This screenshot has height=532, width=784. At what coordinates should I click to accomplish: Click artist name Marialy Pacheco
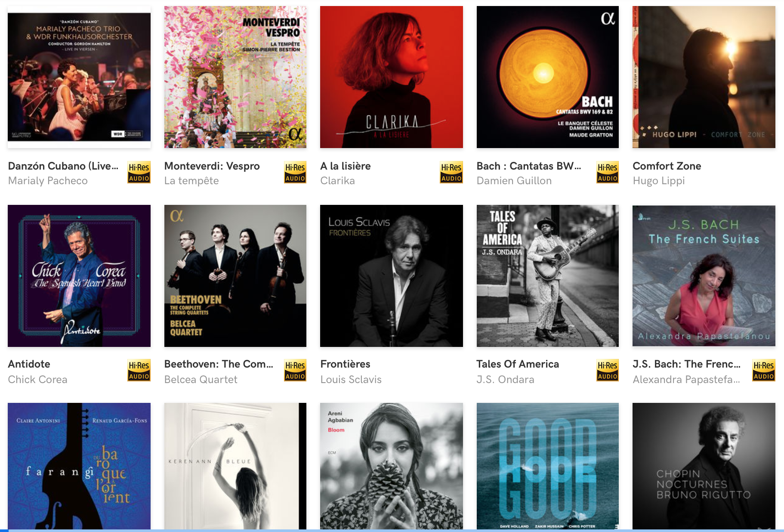click(x=48, y=181)
